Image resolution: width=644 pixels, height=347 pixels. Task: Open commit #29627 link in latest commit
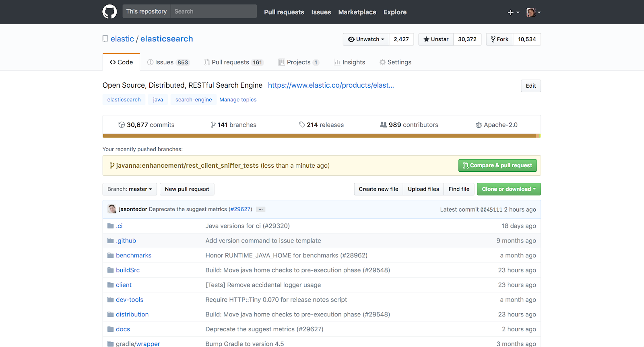coord(240,209)
